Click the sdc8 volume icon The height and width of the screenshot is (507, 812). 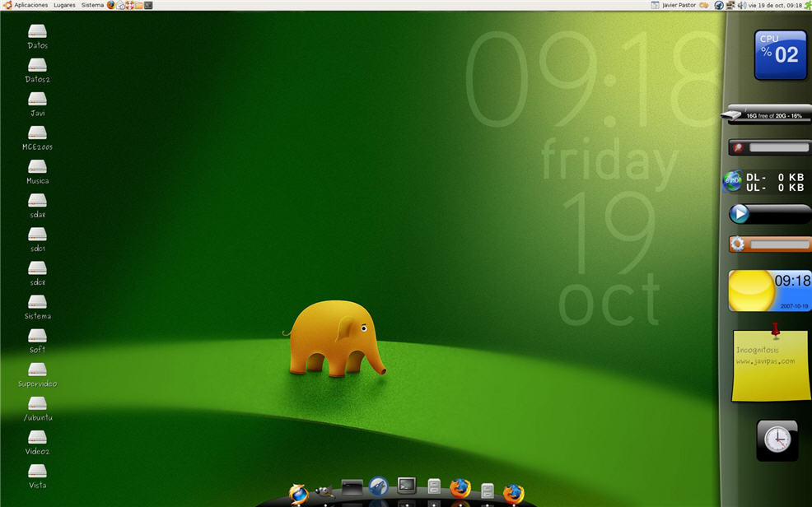click(x=37, y=268)
